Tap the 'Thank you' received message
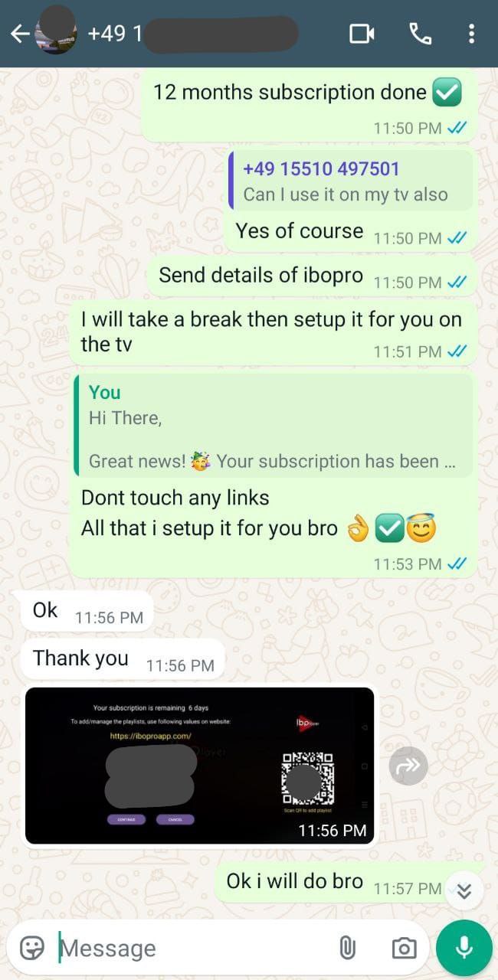 [123, 659]
